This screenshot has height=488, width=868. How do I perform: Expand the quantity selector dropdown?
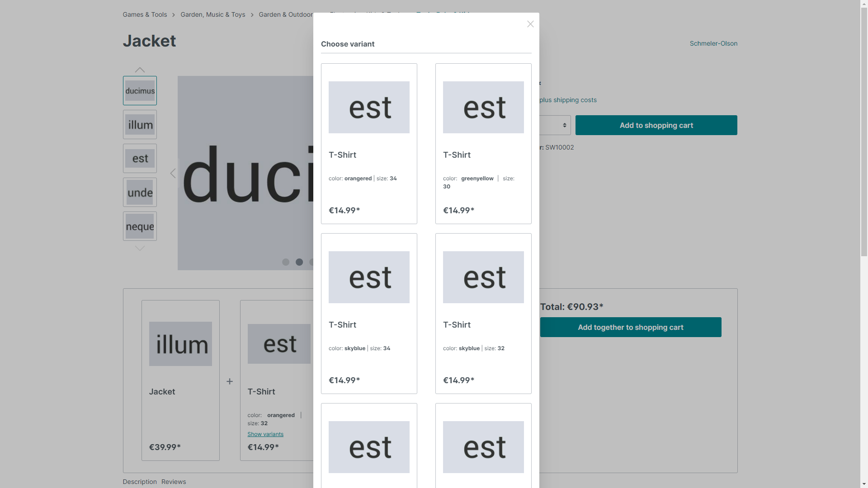(552, 125)
